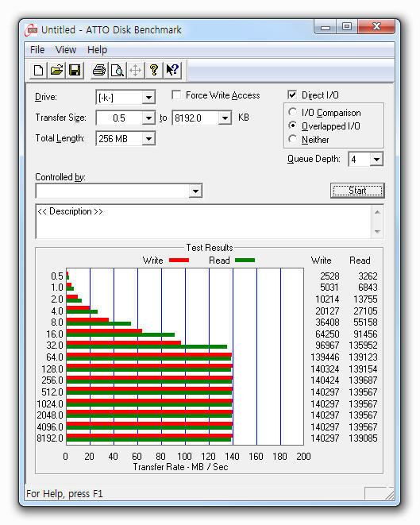420x525 pixels.
Task: Click the write value 140424
Action: (x=325, y=380)
